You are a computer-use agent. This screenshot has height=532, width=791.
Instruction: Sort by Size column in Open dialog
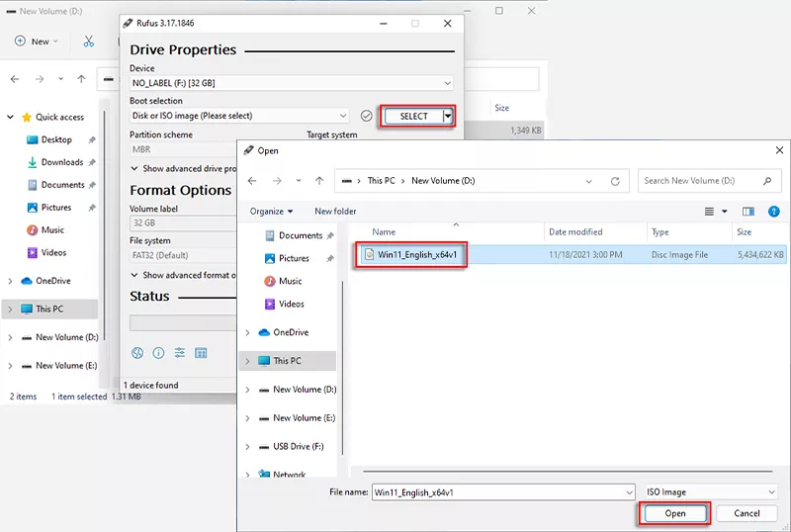(x=745, y=232)
